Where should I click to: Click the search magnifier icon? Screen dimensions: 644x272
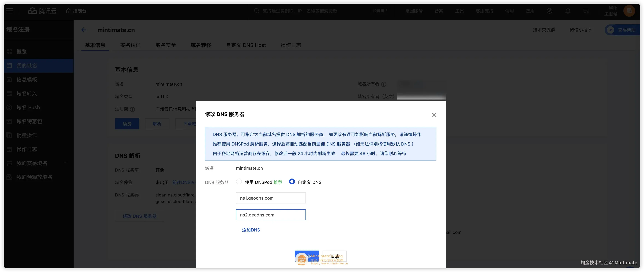tap(256, 11)
